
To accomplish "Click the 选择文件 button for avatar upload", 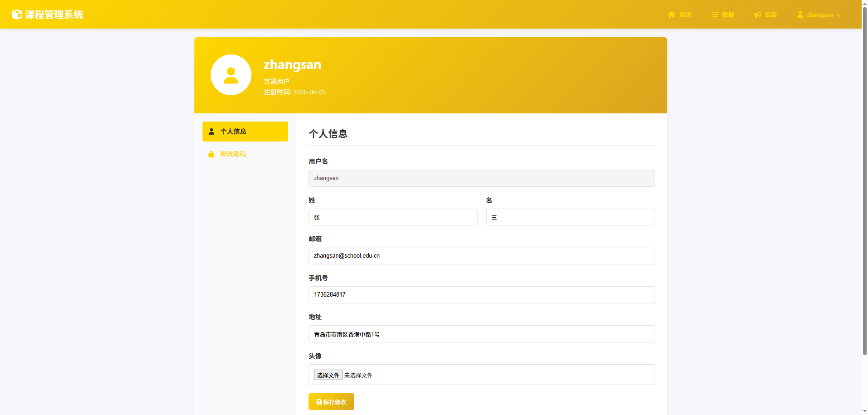I will (328, 375).
